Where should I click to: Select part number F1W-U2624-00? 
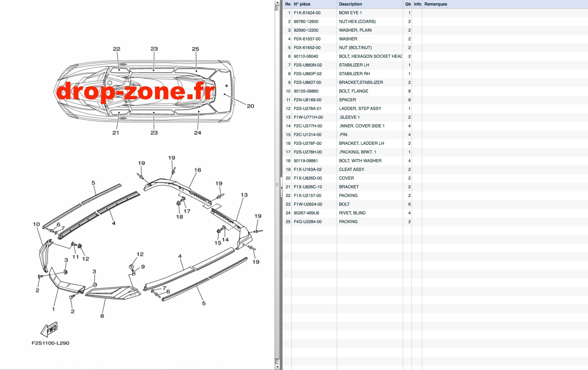click(x=308, y=204)
